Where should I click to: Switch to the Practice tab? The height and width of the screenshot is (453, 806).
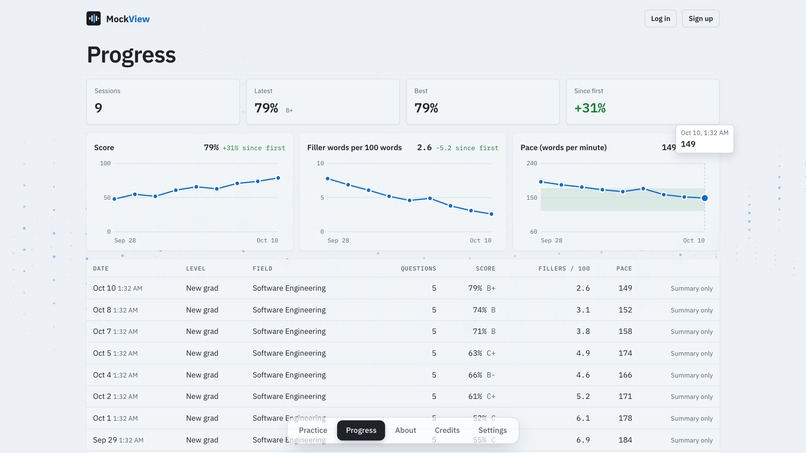pos(313,430)
